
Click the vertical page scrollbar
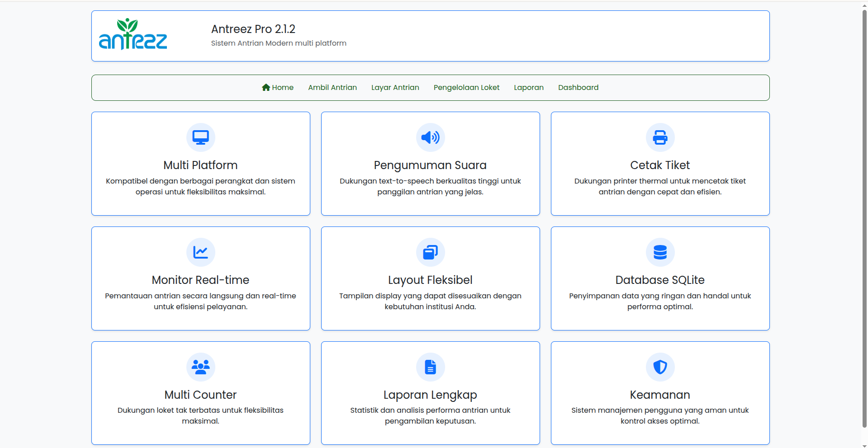(x=864, y=217)
